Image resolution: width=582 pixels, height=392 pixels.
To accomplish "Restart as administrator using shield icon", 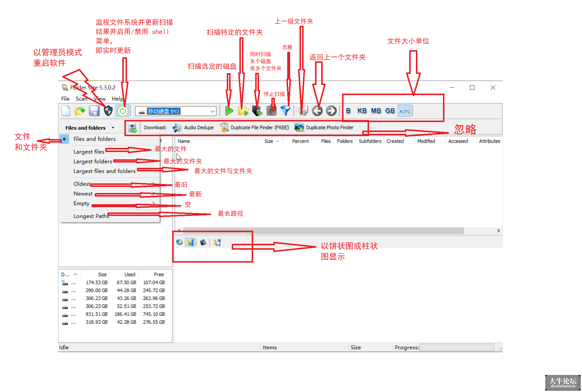I will [x=108, y=111].
